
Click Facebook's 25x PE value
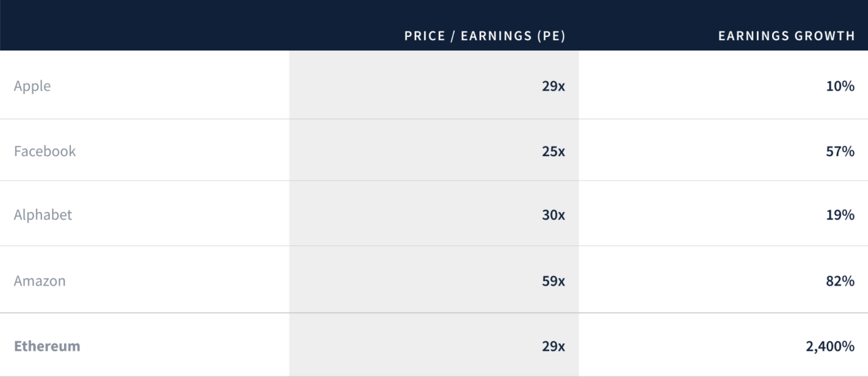[x=553, y=152]
